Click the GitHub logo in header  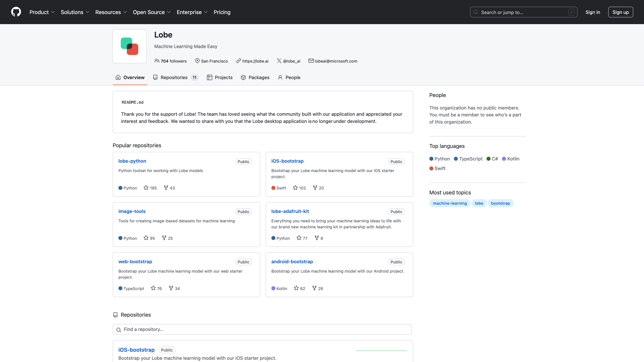point(16,12)
